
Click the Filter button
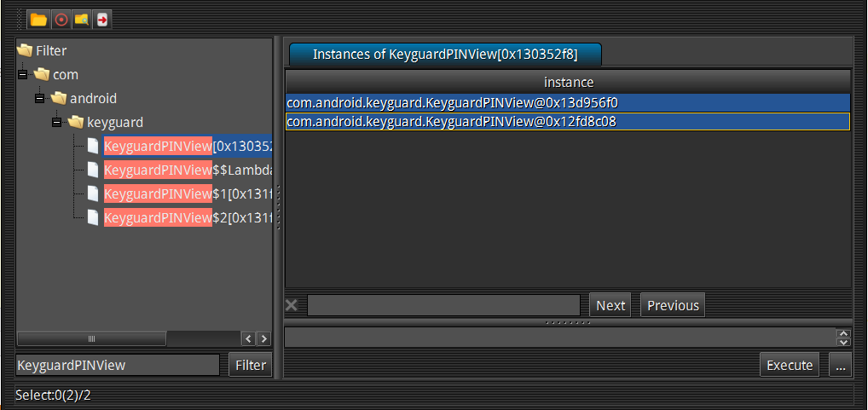click(x=250, y=365)
